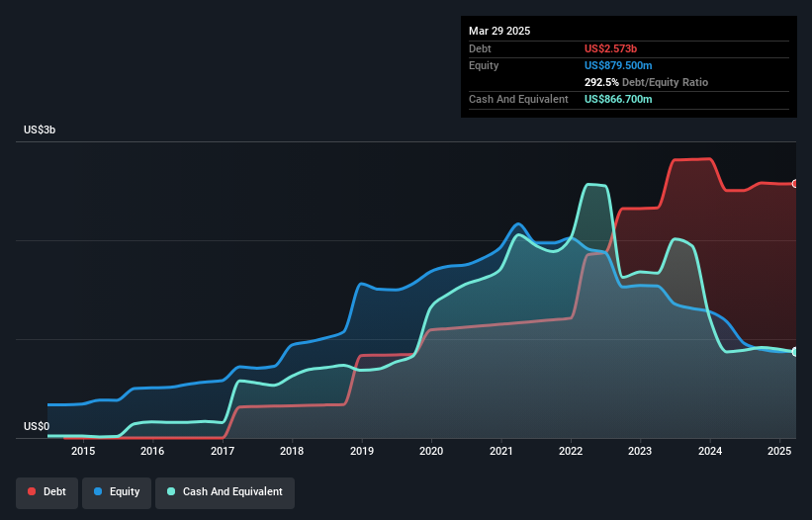Click the US$2.573b debt value

610,48
